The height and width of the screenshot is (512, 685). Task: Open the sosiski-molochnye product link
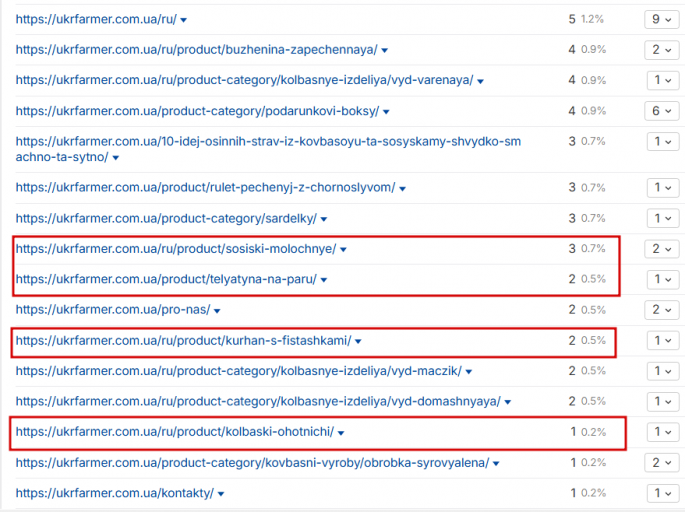tap(176, 249)
